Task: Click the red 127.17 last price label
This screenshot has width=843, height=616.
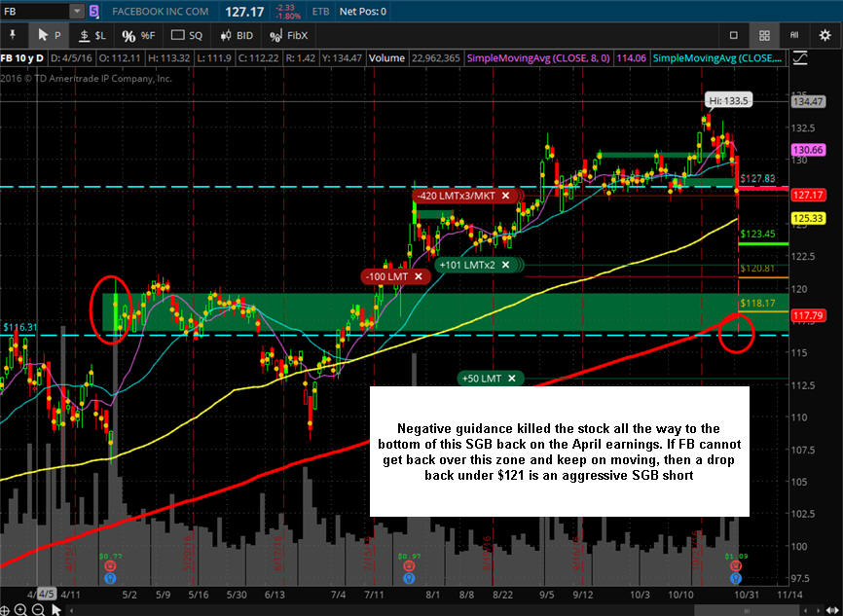Action: click(x=808, y=196)
